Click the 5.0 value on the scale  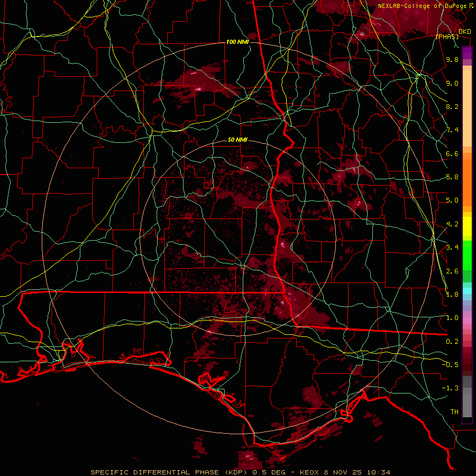pos(452,200)
